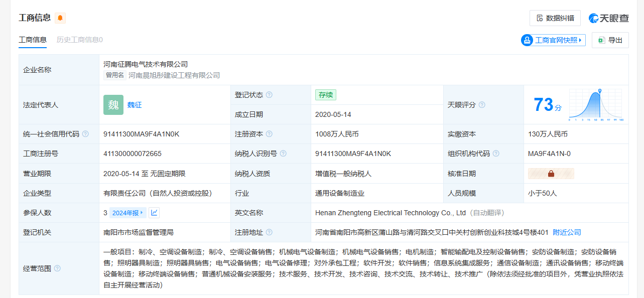The height and width of the screenshot is (298, 644).
Task: Click the help icon next to 纳税人识别号
Action: (x=283, y=154)
